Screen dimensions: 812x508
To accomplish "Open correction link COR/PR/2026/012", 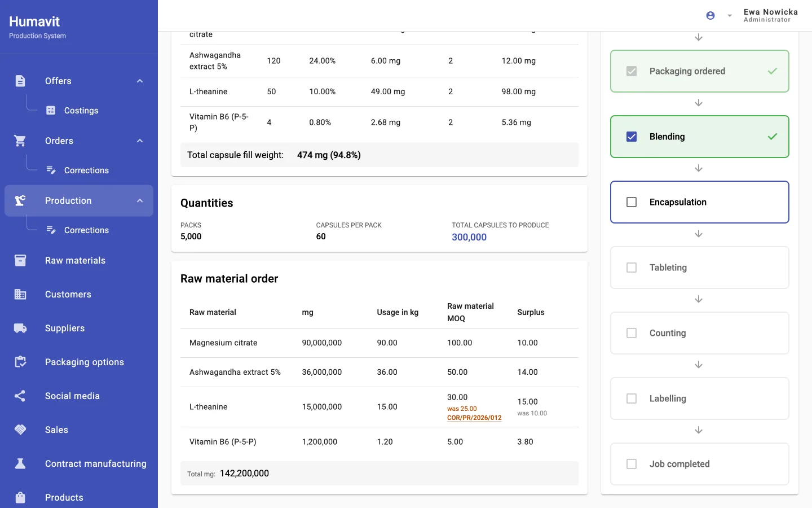I will 474,418.
